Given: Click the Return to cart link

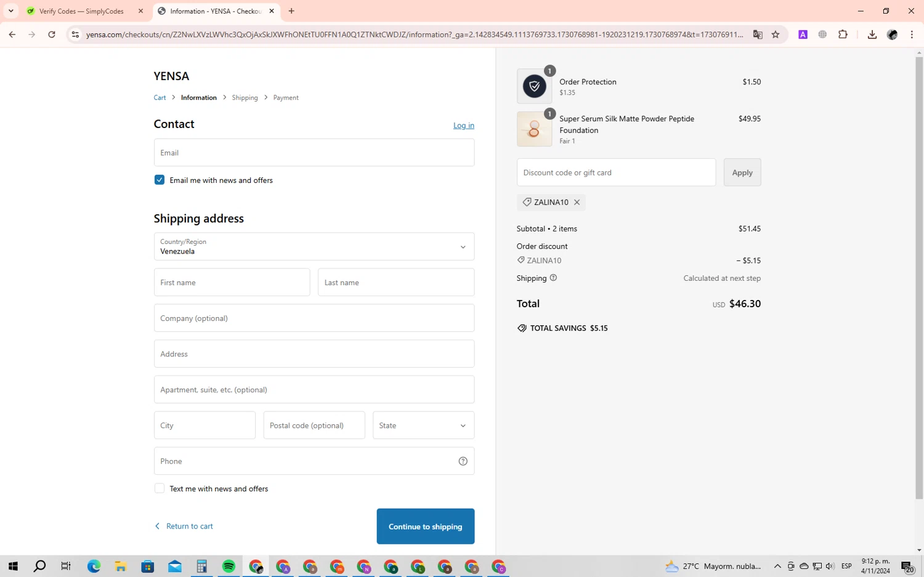Looking at the screenshot, I should [184, 526].
